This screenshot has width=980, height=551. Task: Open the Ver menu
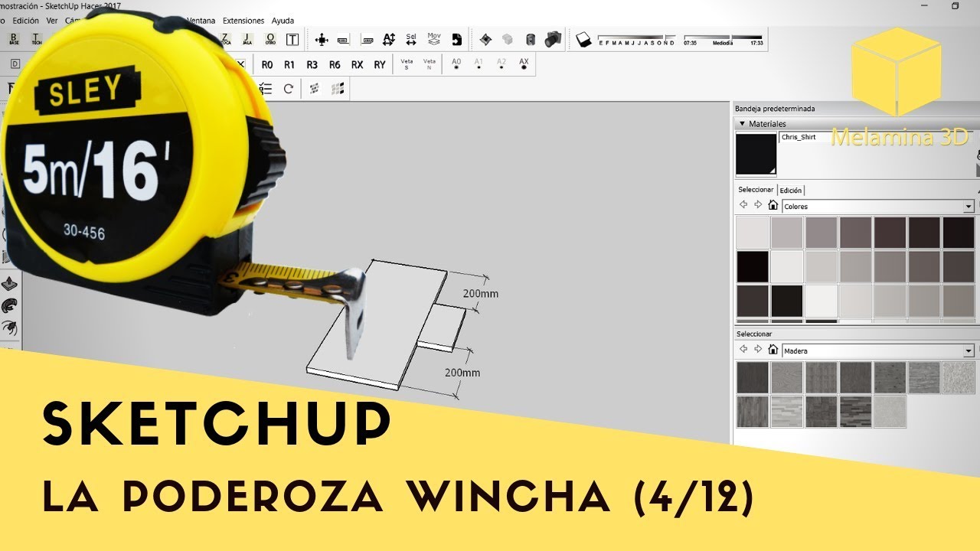click(52, 21)
